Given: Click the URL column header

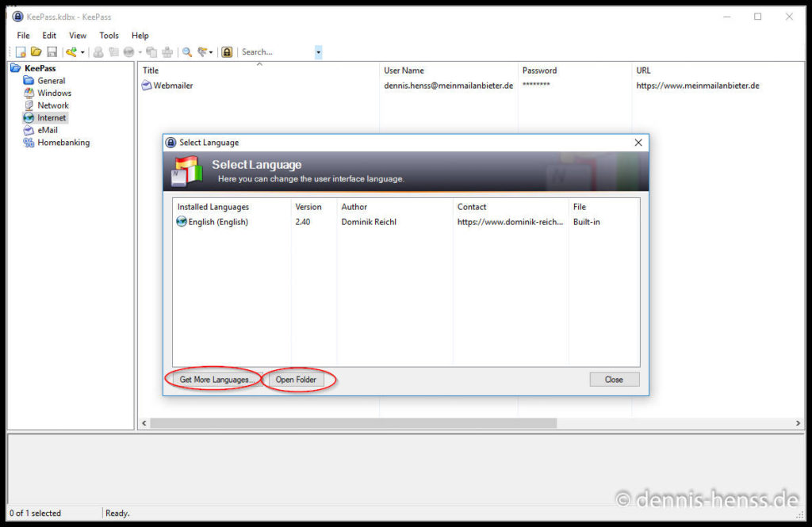Looking at the screenshot, I should 718,71.
